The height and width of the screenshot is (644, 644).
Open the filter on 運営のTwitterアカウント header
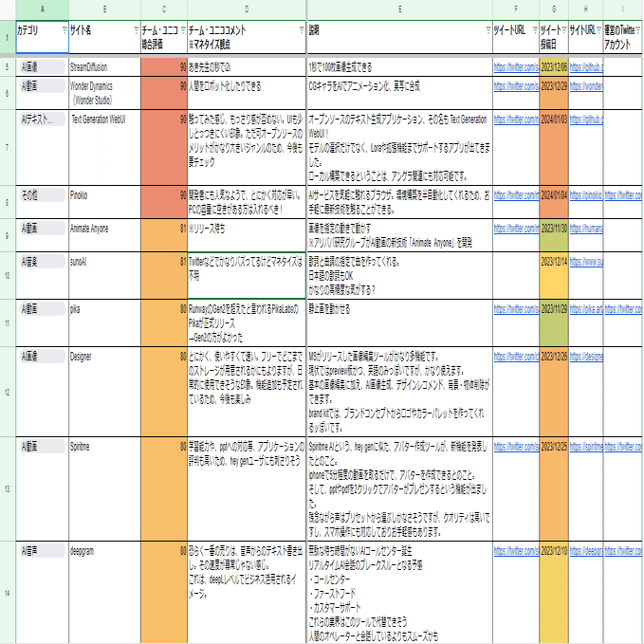pos(638,30)
